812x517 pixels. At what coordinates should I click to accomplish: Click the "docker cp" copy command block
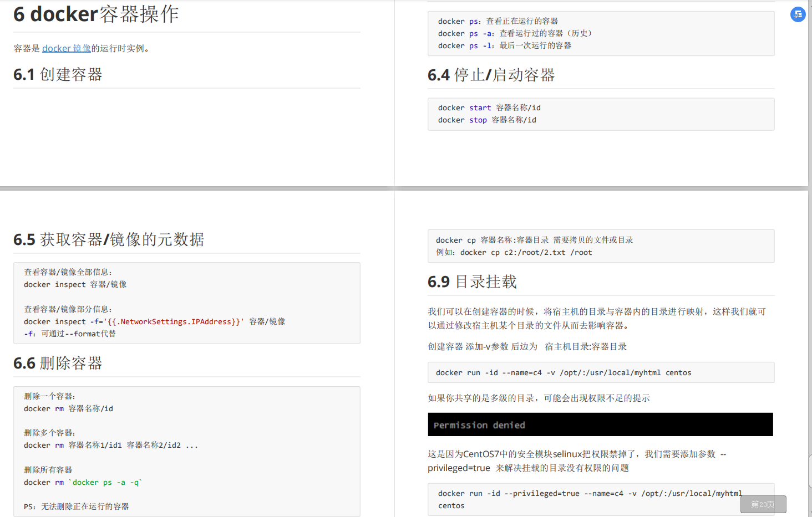pyautogui.click(x=601, y=245)
